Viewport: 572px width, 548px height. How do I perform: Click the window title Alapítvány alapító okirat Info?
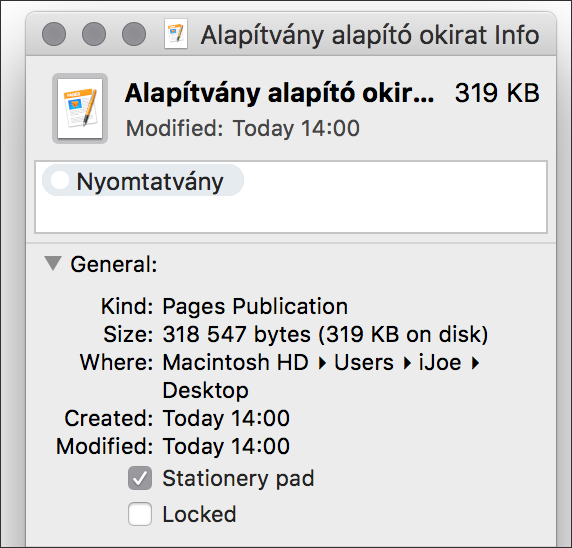(370, 35)
